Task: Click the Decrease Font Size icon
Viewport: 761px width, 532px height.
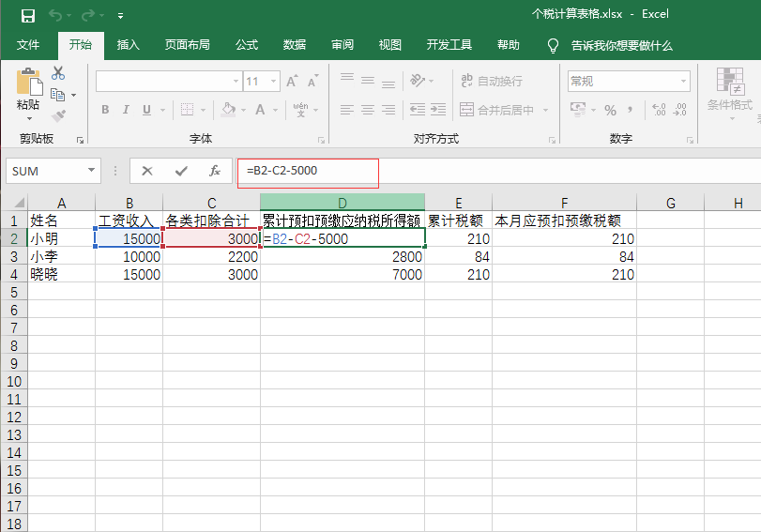Action: tap(312, 81)
